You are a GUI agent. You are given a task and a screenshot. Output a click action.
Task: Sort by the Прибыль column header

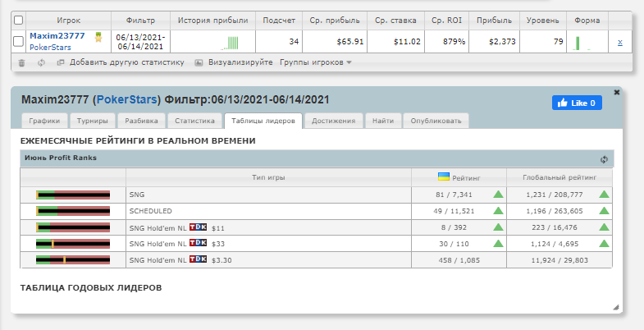click(x=494, y=21)
